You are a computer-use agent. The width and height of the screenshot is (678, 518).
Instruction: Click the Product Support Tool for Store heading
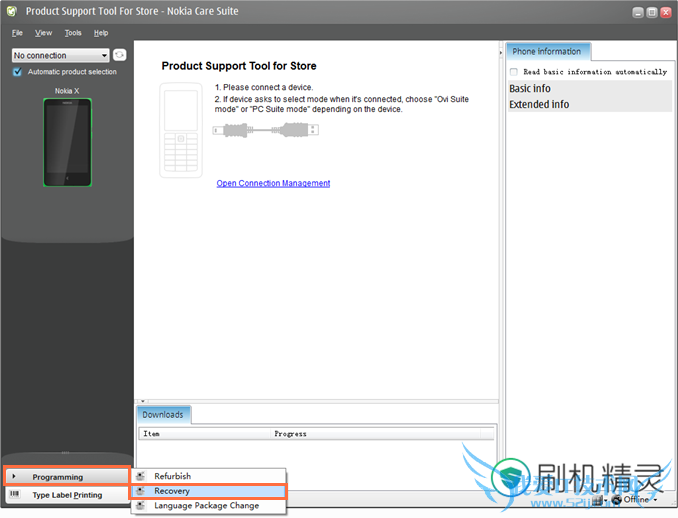point(239,66)
